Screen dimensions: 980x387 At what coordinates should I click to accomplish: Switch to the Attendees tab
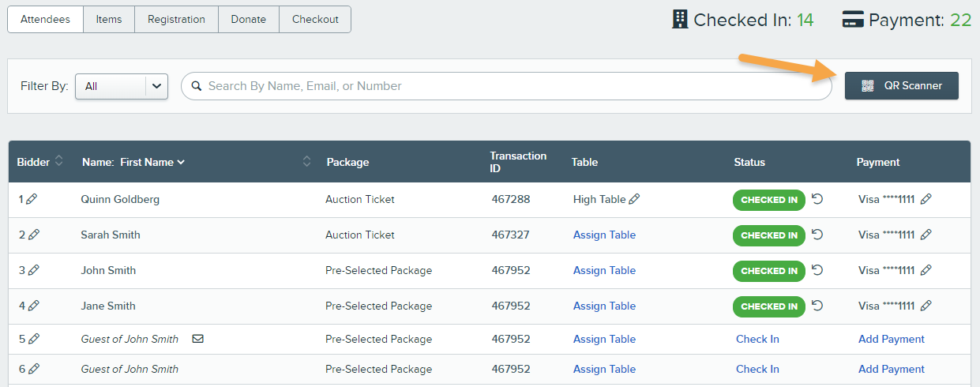click(45, 20)
